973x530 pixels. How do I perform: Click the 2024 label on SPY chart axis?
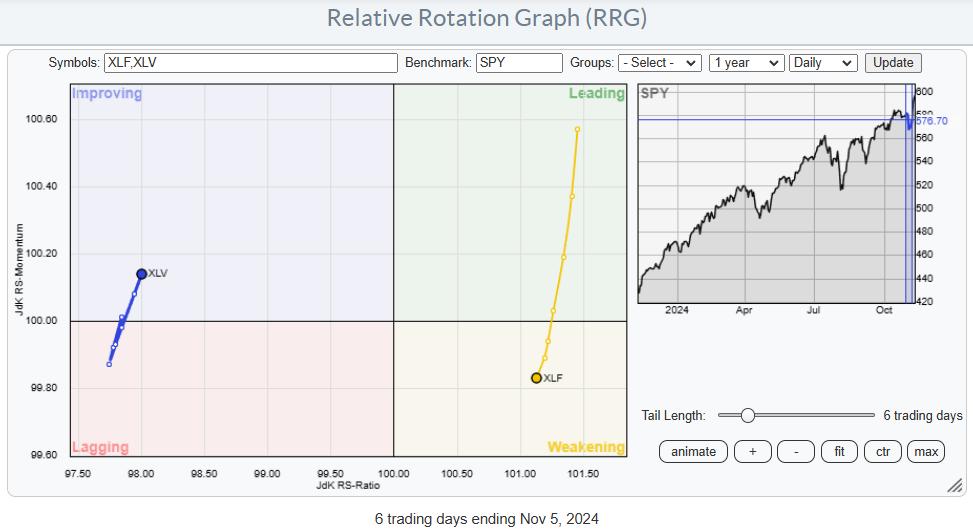tap(676, 310)
